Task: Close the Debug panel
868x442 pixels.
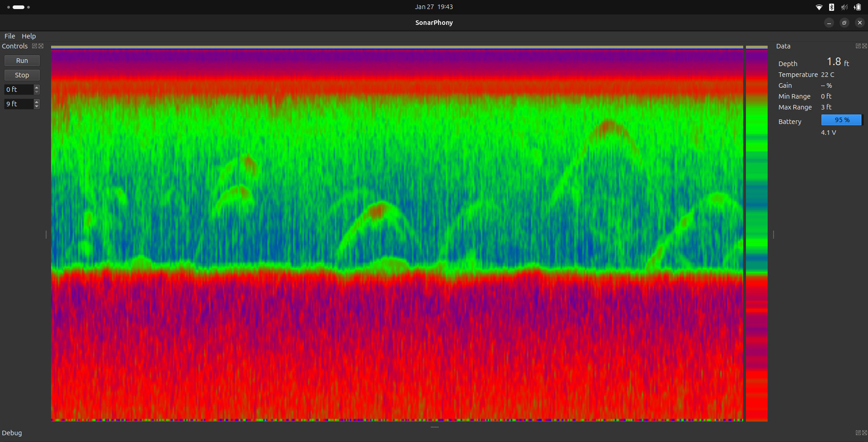Action: 864,433
